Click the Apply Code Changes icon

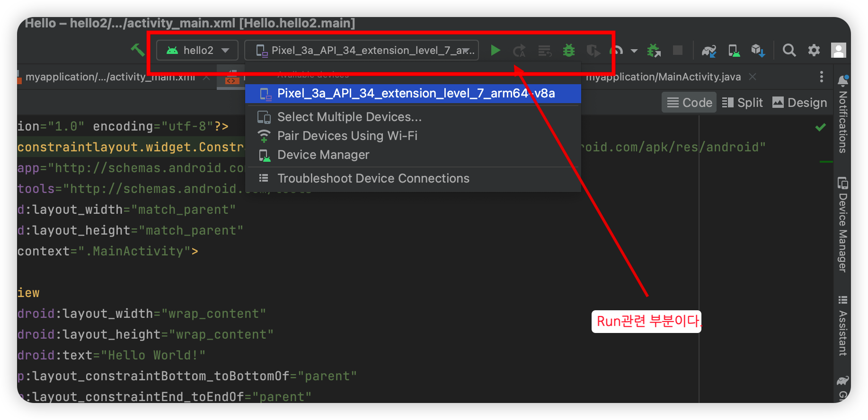tap(545, 51)
